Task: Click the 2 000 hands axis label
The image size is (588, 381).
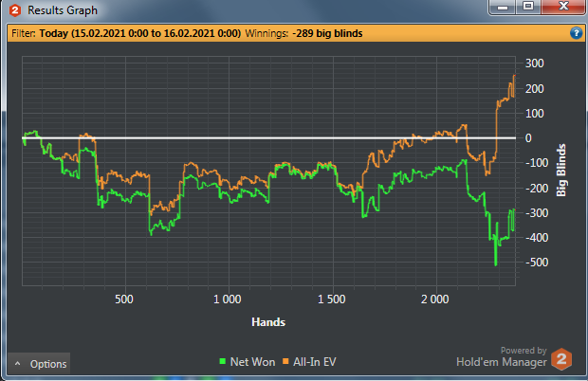Action: [x=435, y=299]
